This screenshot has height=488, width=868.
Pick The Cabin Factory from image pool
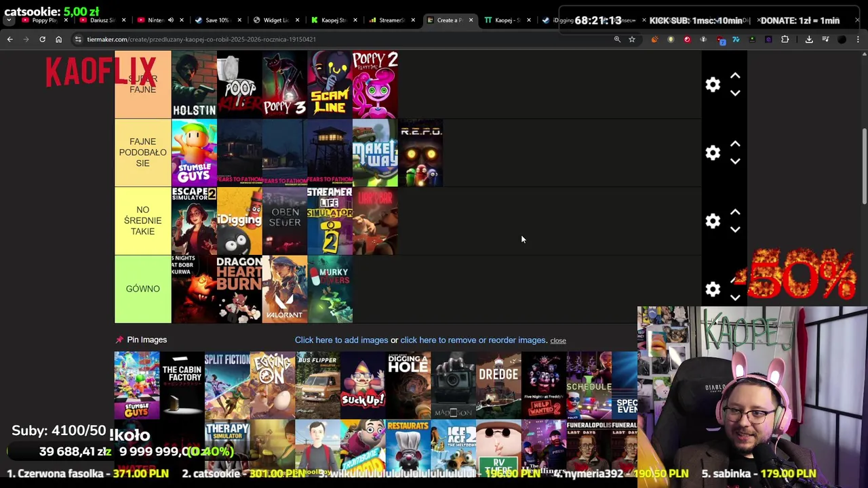[x=182, y=385]
